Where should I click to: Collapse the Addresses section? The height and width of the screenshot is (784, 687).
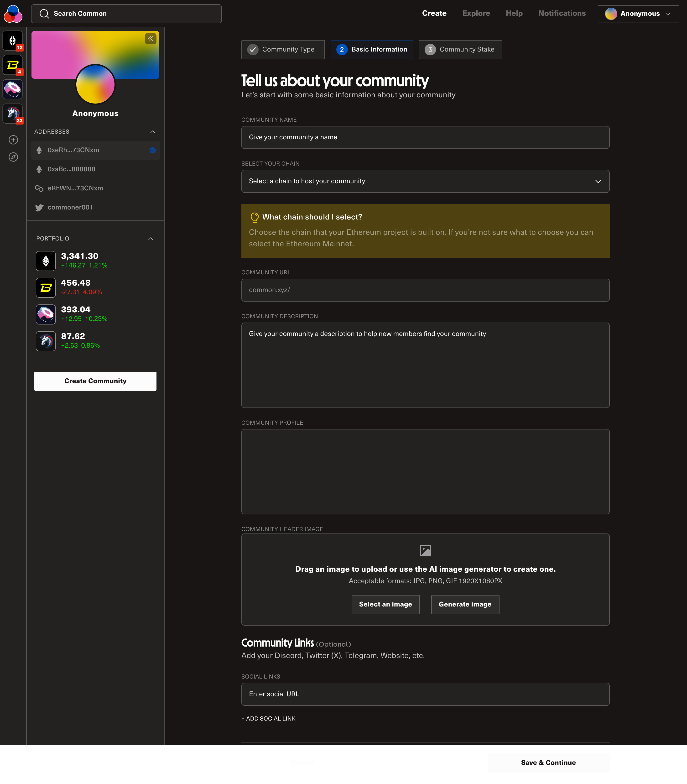[x=153, y=132]
